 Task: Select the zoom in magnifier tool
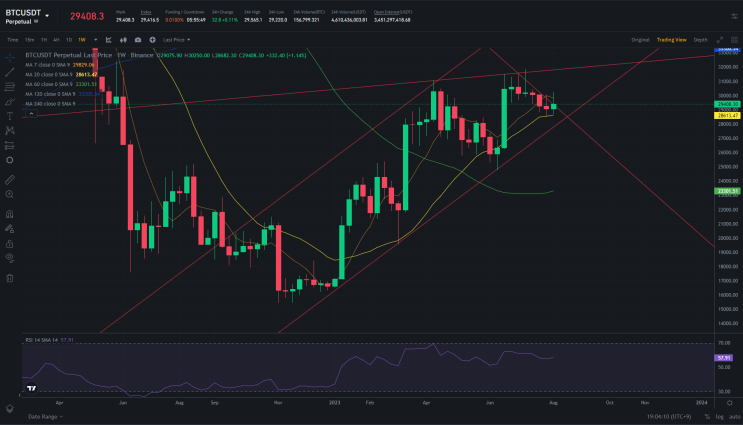[x=9, y=194]
